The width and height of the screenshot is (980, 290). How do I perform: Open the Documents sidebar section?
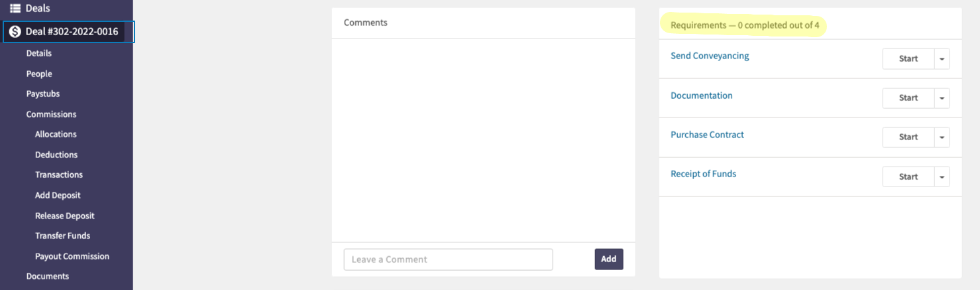48,277
